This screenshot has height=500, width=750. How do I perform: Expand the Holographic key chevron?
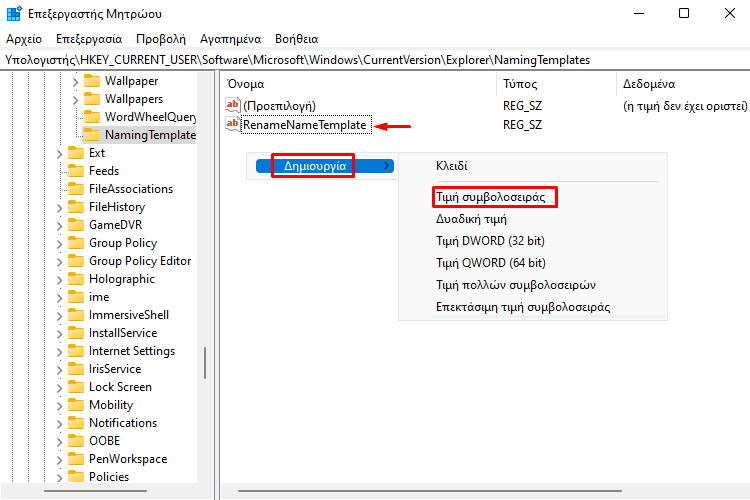tap(59, 280)
